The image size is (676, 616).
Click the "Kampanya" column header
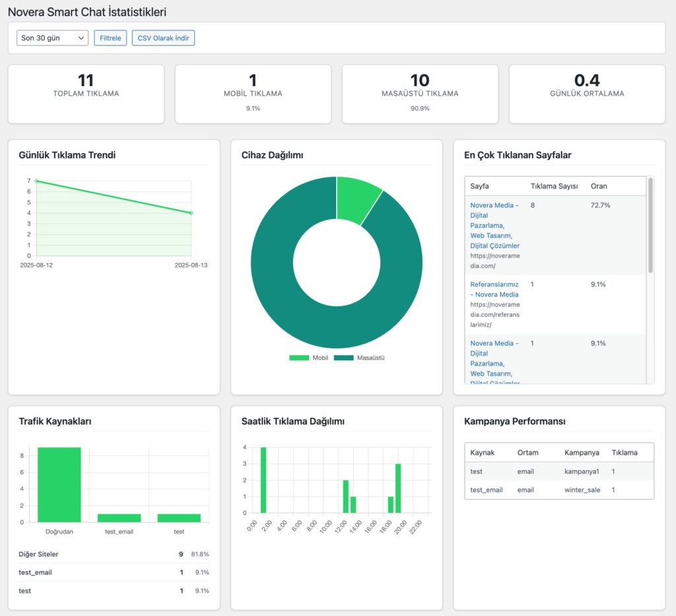click(582, 453)
